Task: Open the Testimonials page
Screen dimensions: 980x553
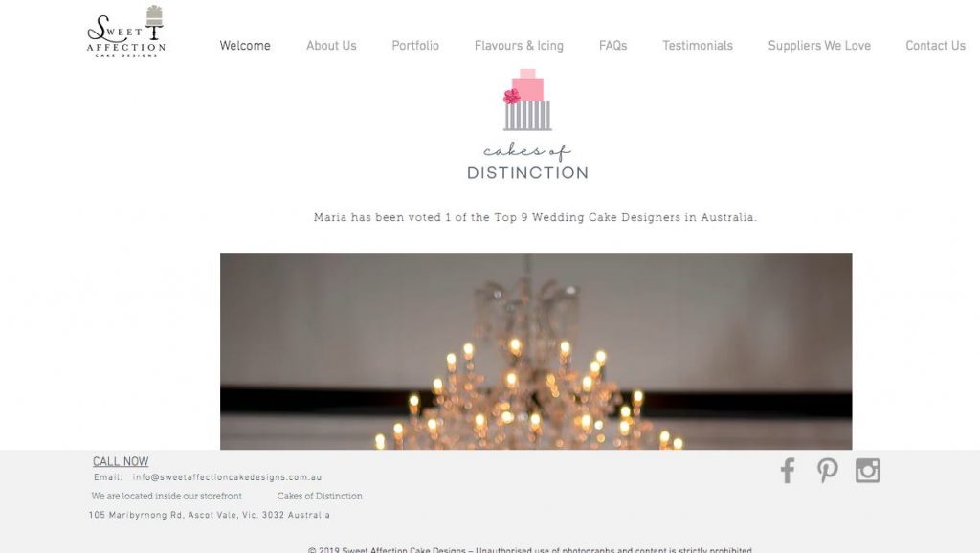Action: click(698, 46)
